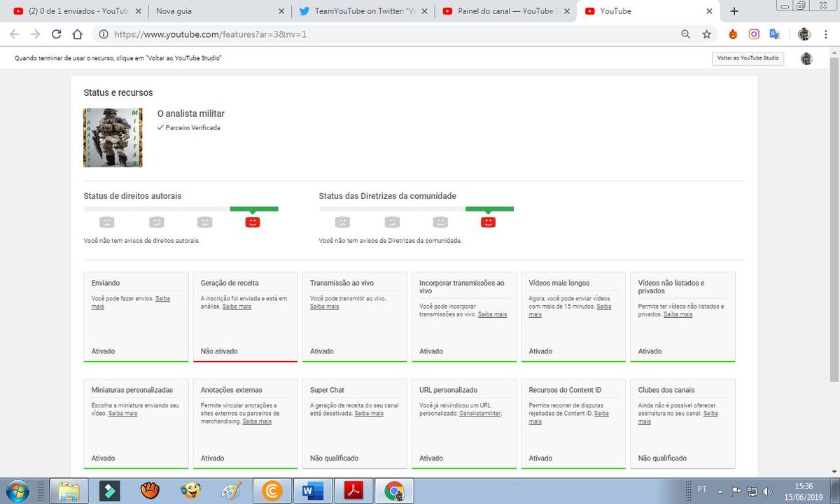Click the O analista militar channel name

(191, 113)
